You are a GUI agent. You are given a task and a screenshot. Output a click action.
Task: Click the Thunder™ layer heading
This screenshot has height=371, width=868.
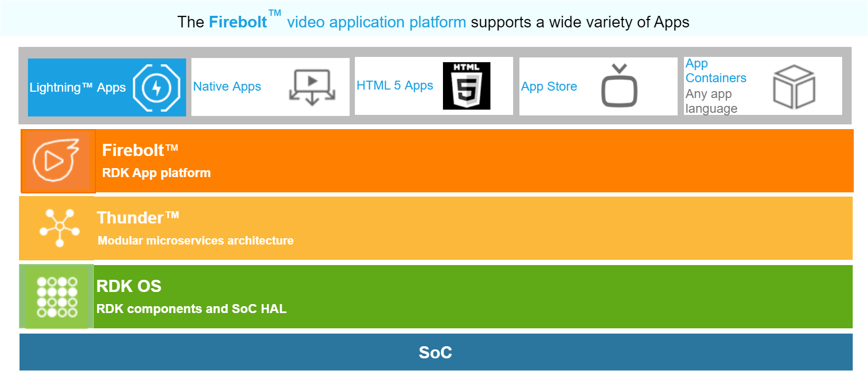[138, 218]
